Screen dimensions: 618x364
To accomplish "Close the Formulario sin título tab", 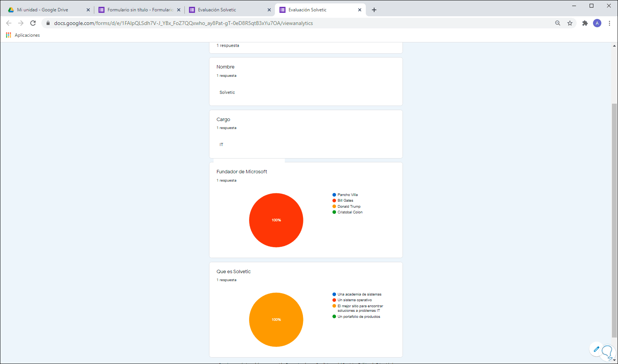I will coord(179,10).
